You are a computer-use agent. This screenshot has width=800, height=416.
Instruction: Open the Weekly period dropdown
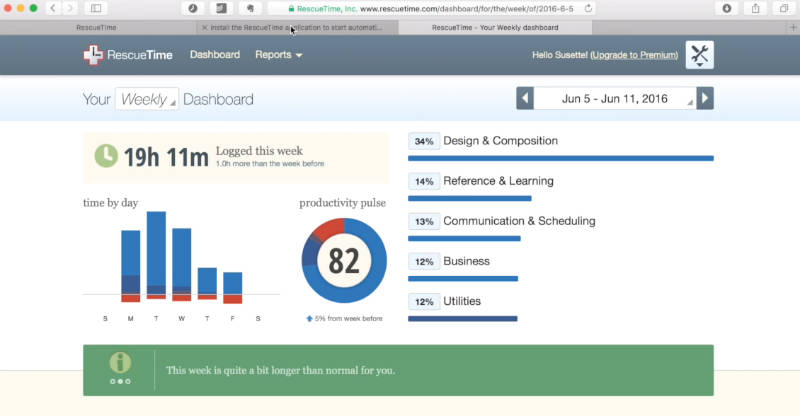[146, 99]
